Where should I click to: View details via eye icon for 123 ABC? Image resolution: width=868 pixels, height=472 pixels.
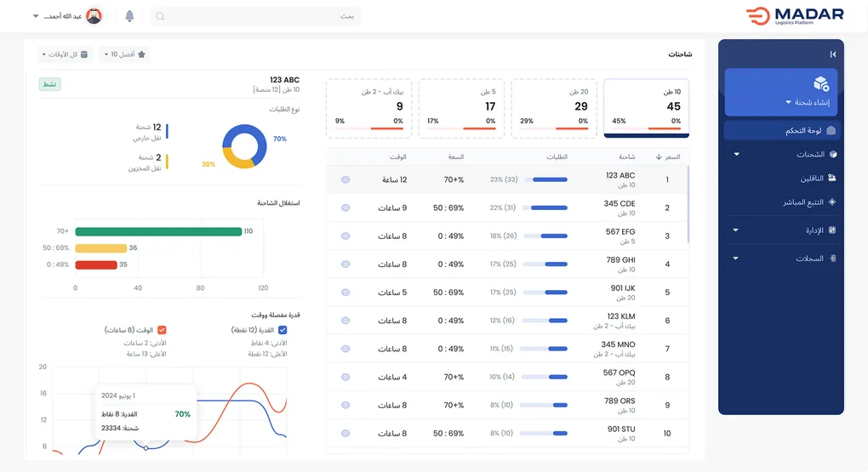[x=345, y=179]
